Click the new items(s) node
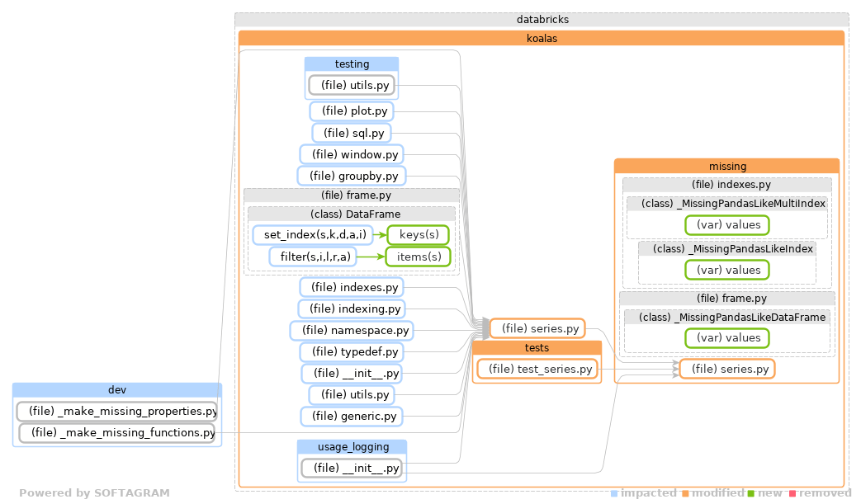This screenshot has height=504, width=861. [x=419, y=256]
